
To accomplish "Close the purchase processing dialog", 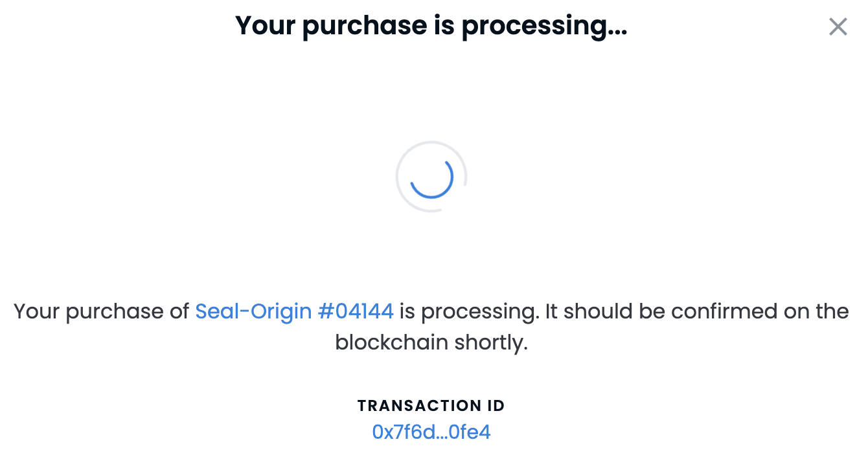I will click(x=838, y=27).
